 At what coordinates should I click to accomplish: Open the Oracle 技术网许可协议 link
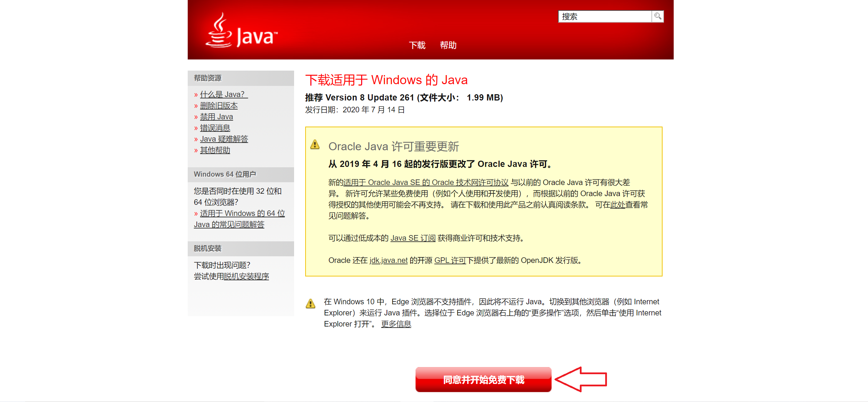point(426,182)
